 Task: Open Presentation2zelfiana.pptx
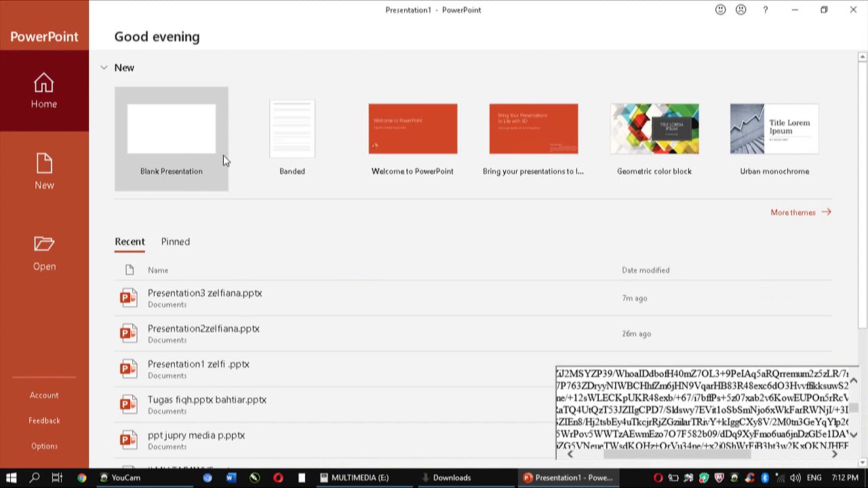[203, 329]
